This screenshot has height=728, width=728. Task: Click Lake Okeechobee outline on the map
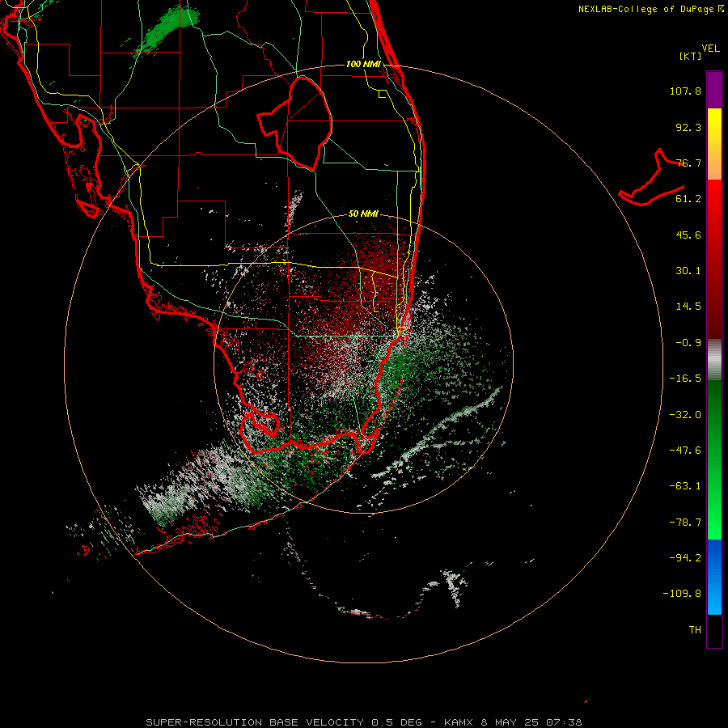click(295, 123)
